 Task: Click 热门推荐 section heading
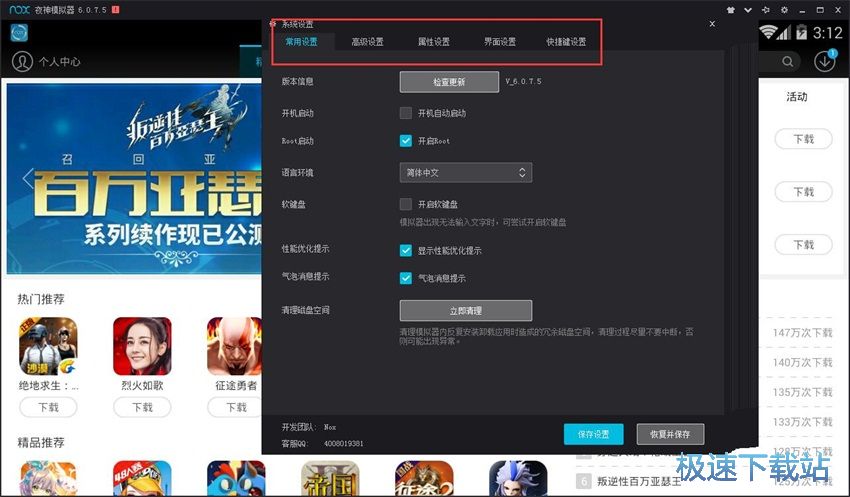click(x=41, y=299)
